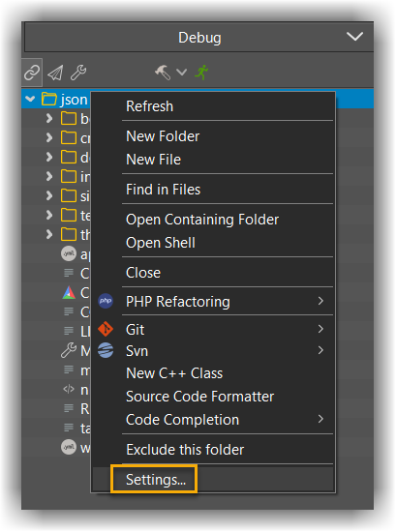Open the Svn submenu
The image size is (396, 532).
[213, 351]
